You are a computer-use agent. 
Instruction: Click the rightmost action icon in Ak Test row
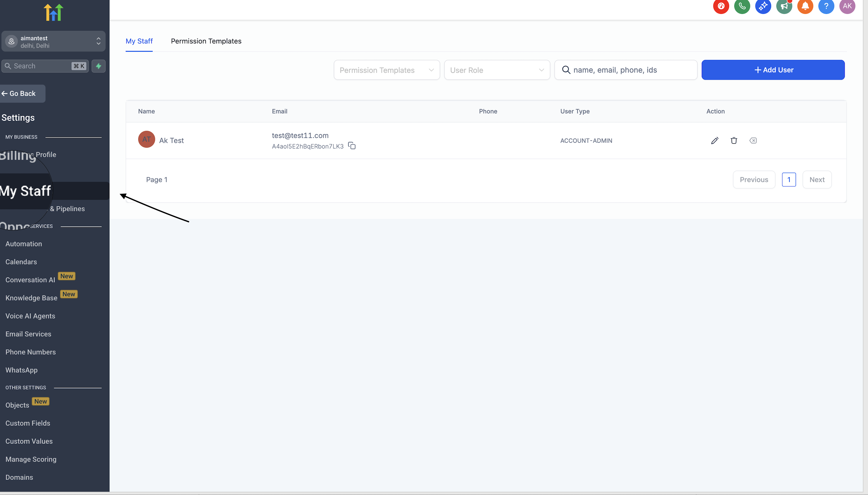[753, 140]
